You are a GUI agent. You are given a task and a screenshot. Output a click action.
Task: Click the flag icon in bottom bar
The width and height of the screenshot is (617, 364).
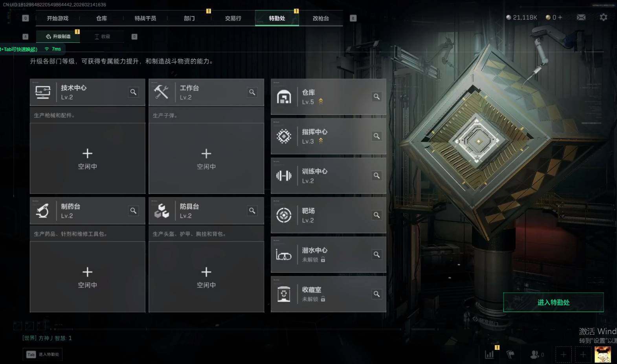510,355
